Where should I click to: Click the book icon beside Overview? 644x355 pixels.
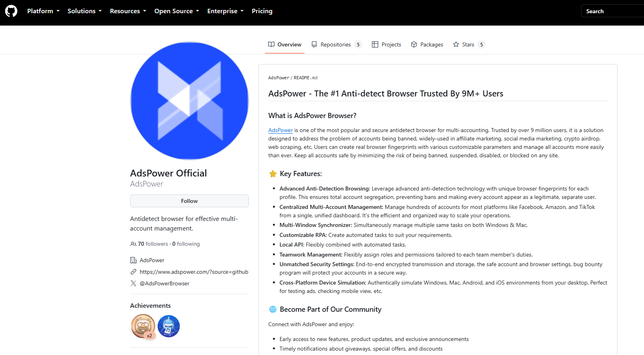point(271,44)
